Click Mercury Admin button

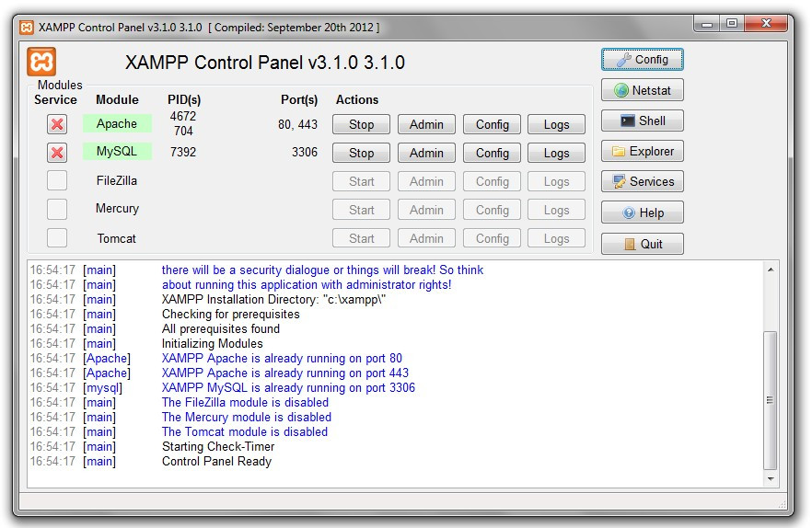click(426, 210)
